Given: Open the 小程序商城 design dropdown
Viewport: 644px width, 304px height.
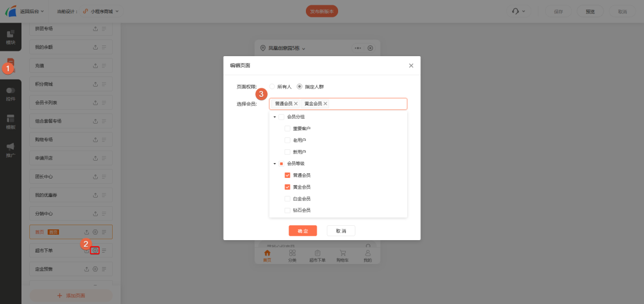Looking at the screenshot, I should (101, 11).
